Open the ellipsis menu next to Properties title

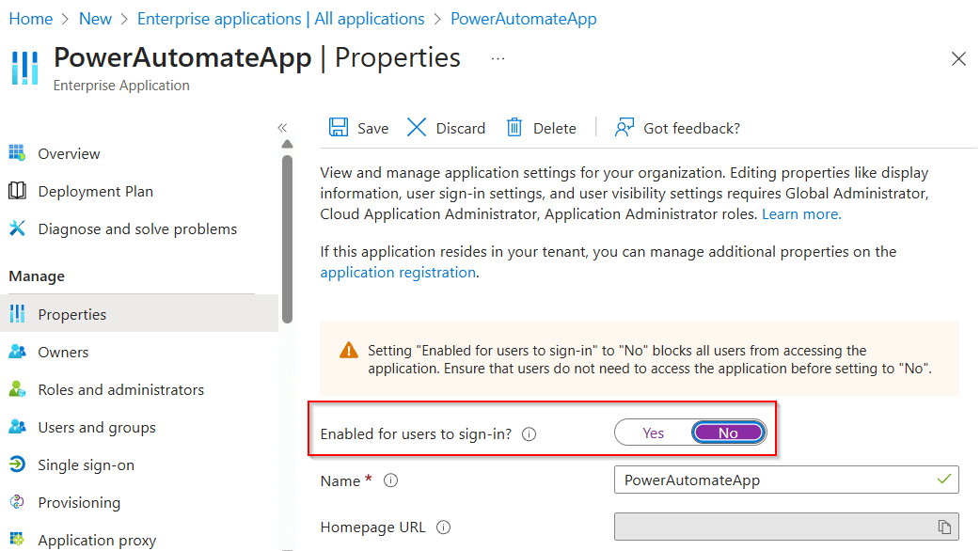point(497,58)
